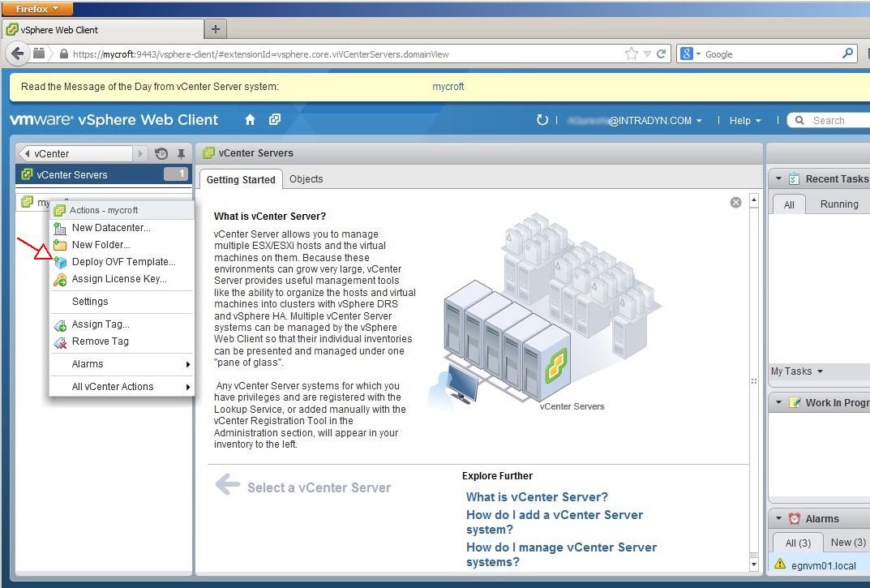This screenshot has height=588, width=870.
Task: Click the Assign License Key icon
Action: point(60,279)
